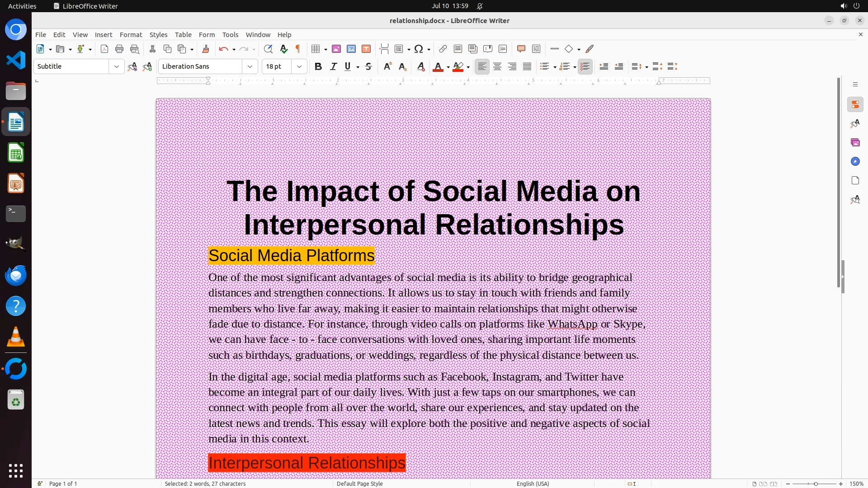Toggle formatting marks pilcrow button

298,49
